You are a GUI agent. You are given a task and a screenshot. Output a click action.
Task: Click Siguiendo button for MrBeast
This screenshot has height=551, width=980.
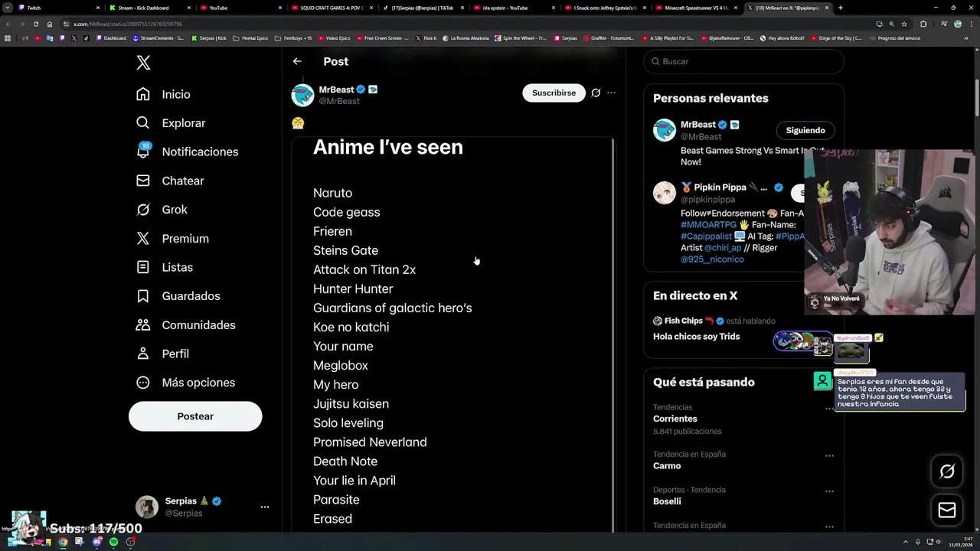[x=805, y=130]
